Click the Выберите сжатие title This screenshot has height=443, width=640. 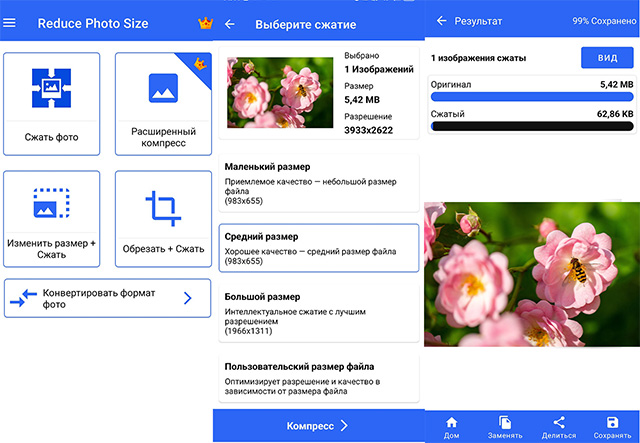tap(306, 24)
